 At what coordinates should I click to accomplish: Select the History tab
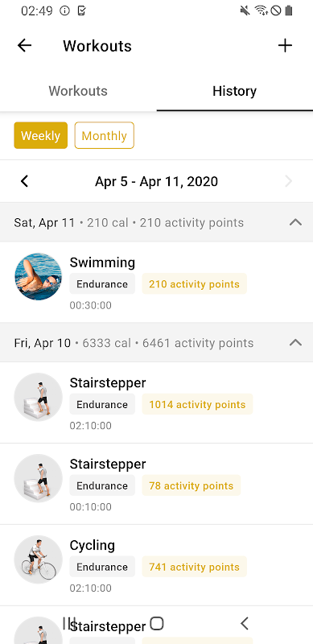pyautogui.click(x=234, y=91)
